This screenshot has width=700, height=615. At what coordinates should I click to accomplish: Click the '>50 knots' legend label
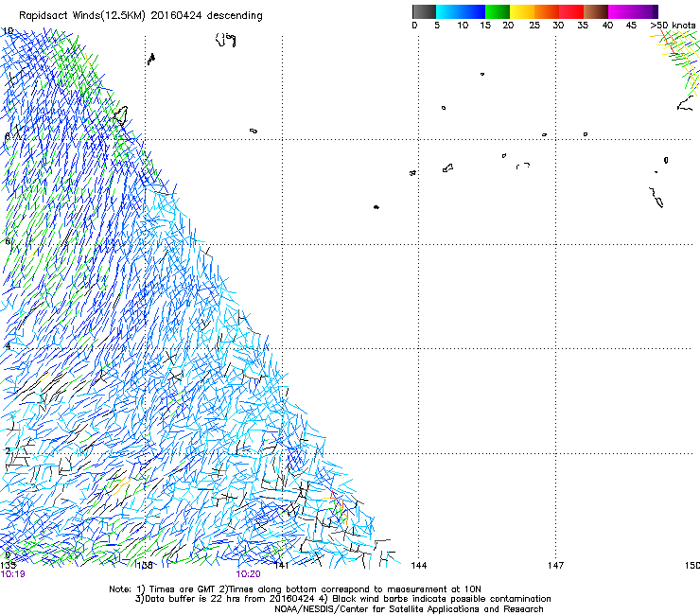coord(673,26)
